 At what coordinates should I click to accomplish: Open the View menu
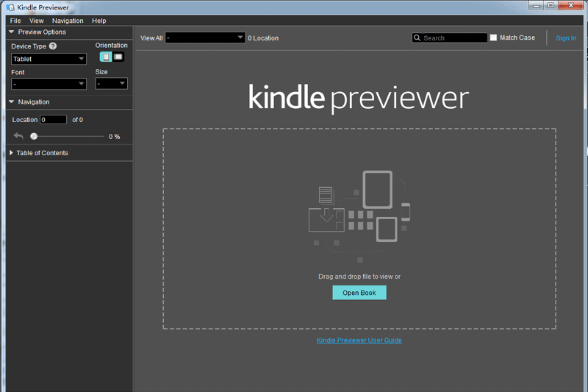point(36,21)
